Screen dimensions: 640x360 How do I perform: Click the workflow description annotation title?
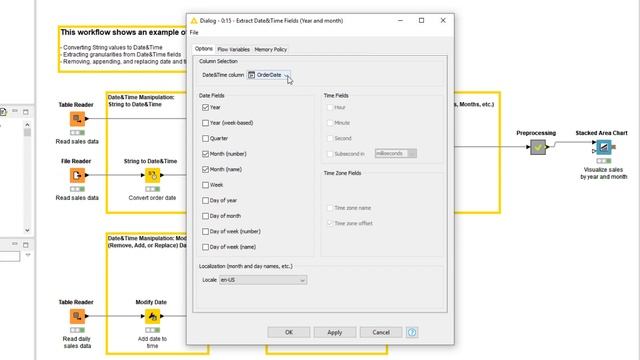(123, 32)
